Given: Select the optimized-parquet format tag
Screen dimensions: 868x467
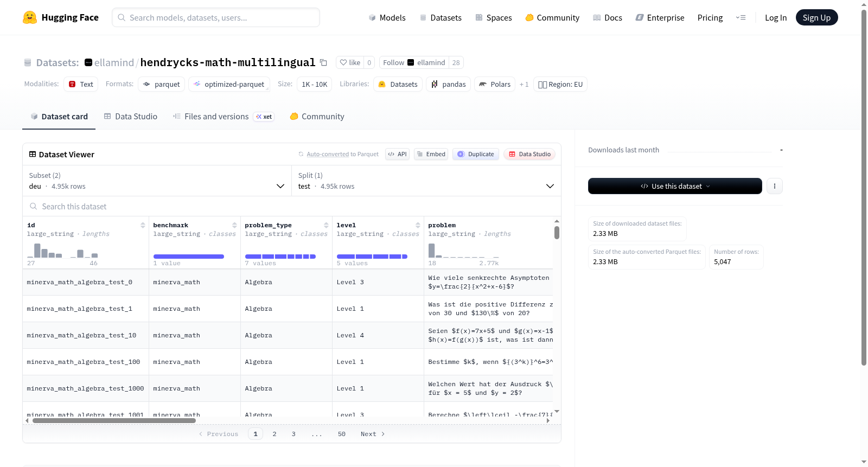Looking at the screenshot, I should [229, 84].
